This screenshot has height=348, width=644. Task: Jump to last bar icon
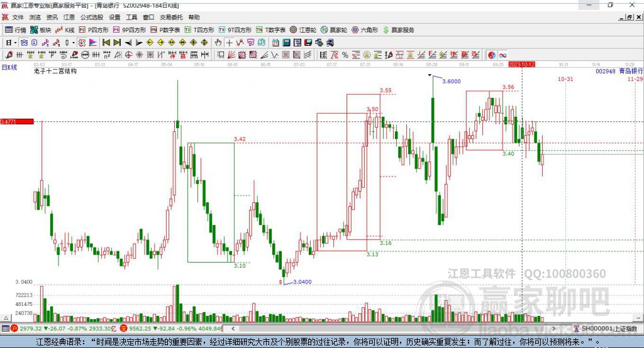coord(117,43)
